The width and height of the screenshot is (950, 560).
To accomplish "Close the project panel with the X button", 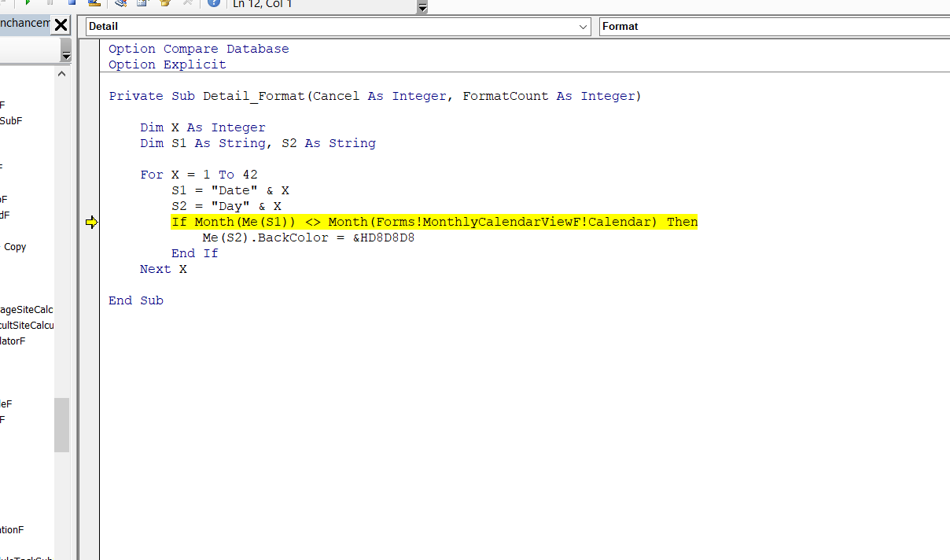I will tap(61, 24).
